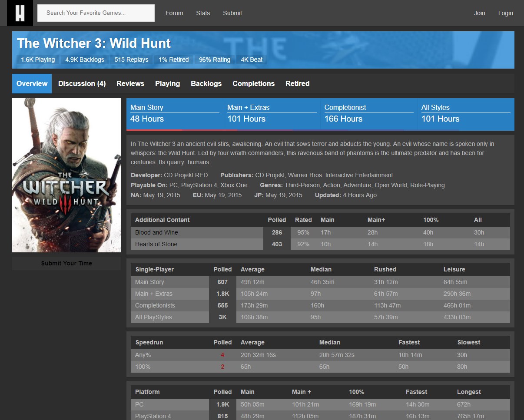
Task: Click the 1.6K Playing badge
Action: coord(38,60)
